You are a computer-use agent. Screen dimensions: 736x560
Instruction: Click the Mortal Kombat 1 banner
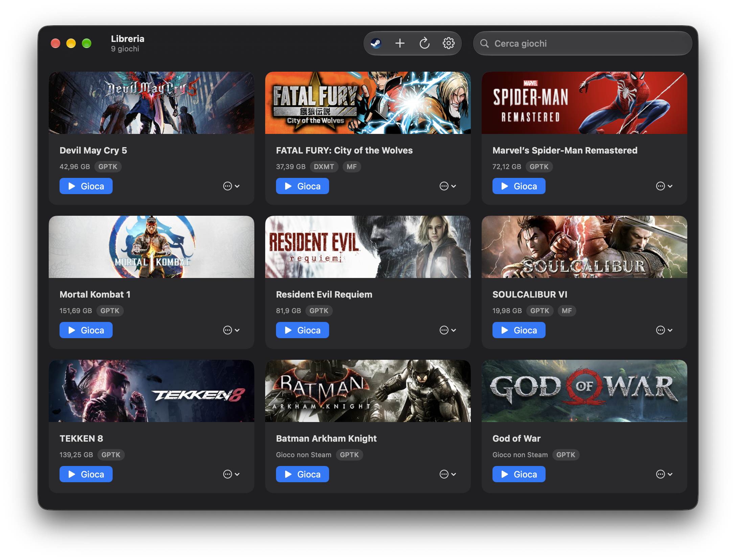152,247
